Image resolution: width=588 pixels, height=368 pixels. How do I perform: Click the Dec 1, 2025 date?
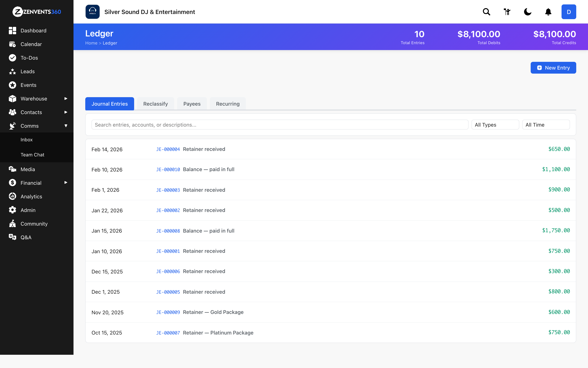(x=105, y=292)
